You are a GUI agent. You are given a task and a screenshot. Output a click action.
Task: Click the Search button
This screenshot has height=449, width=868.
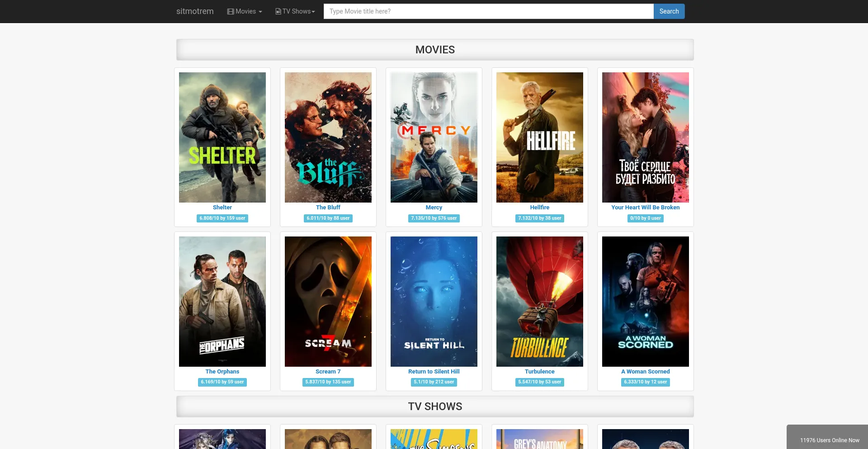coord(669,11)
